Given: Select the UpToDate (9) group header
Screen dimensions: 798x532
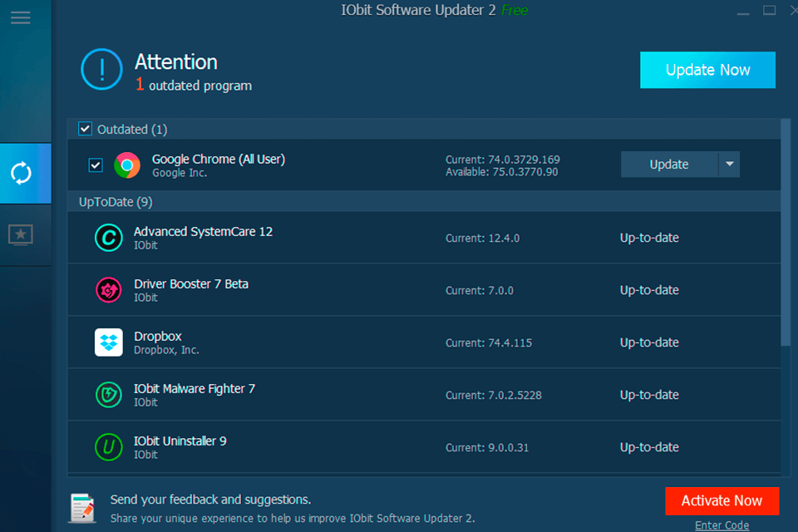Looking at the screenshot, I should 424,202.
